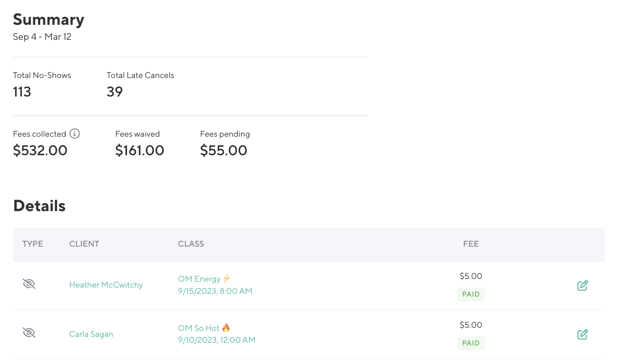Click the Fees pending $55.00 amount
628x364 pixels.
[223, 150]
